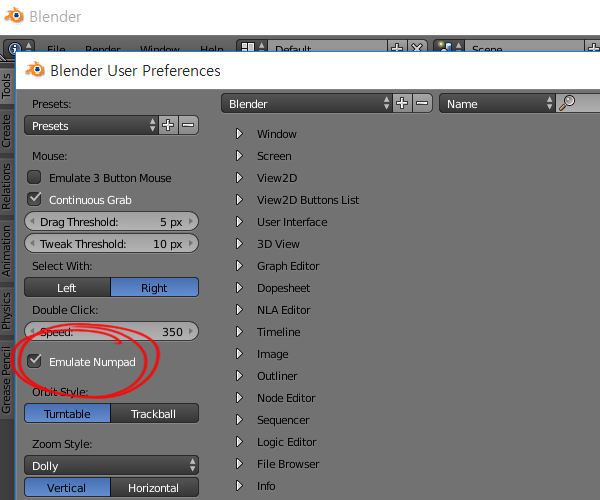Expand the Info keymap section

pos(240,485)
